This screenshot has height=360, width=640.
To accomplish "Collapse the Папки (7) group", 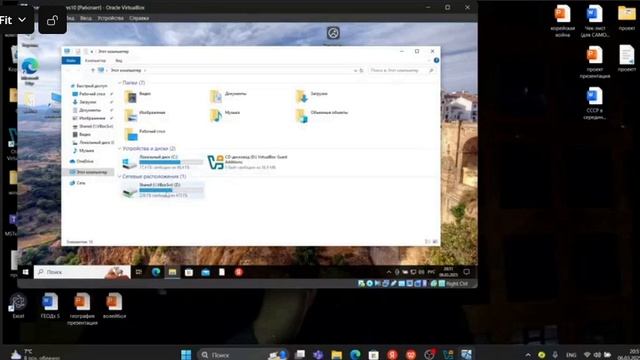I will tap(120, 83).
